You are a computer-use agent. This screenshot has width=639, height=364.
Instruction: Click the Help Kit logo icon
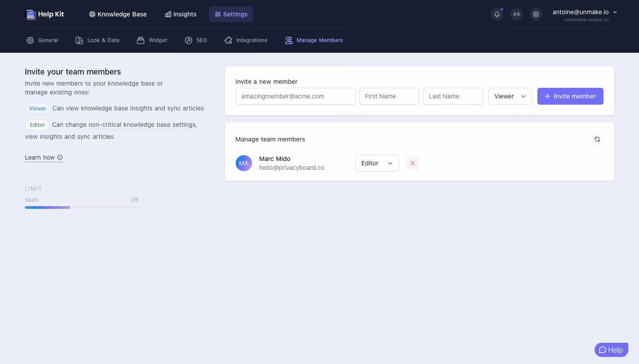tap(30, 14)
